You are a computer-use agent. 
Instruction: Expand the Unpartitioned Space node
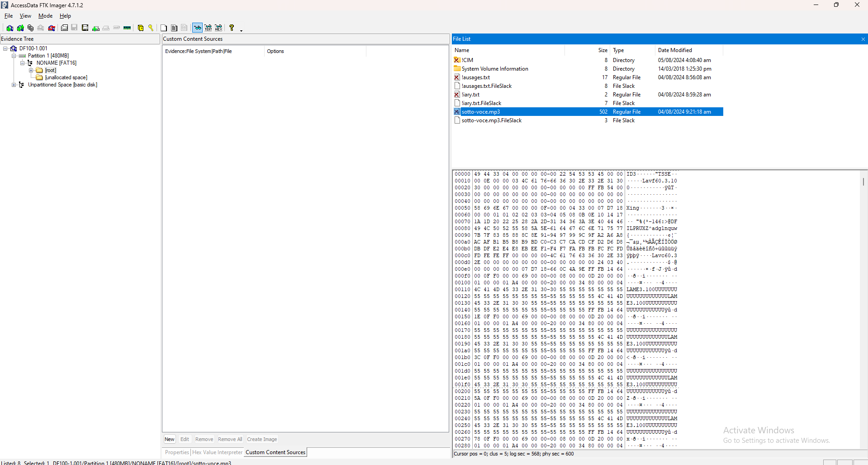(14, 85)
